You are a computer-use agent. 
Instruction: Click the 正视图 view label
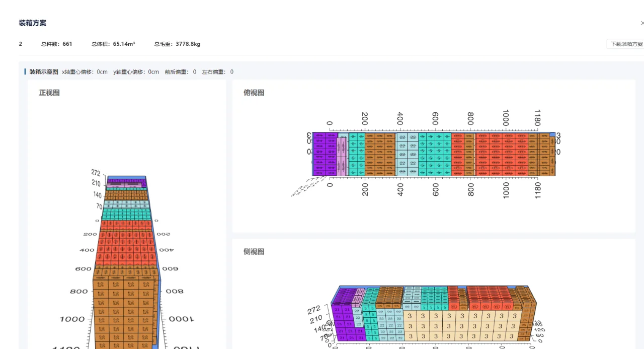pos(48,93)
